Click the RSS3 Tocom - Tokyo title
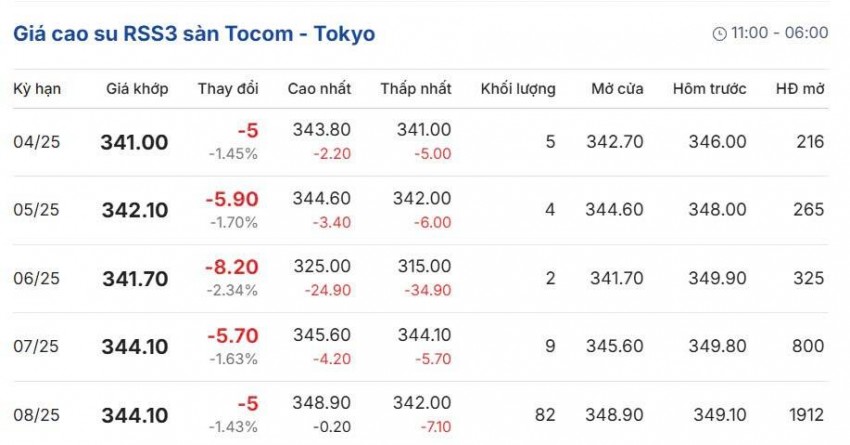This screenshot has height=445, width=850. pyautogui.click(x=194, y=33)
